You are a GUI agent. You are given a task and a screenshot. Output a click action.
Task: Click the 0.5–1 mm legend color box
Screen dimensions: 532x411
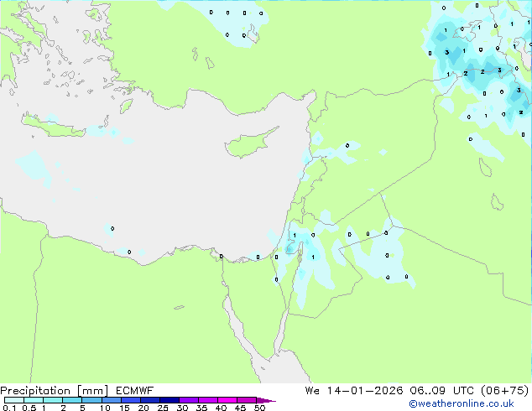(x=34, y=400)
